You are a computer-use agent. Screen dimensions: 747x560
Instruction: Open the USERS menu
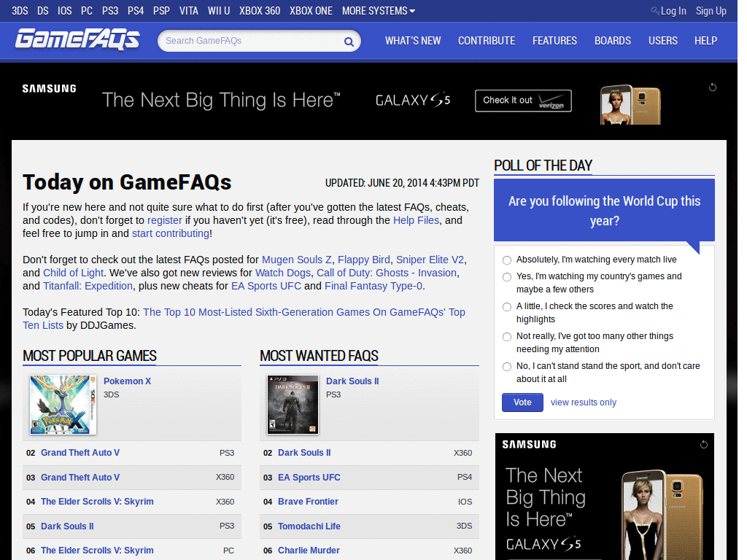[x=662, y=41]
